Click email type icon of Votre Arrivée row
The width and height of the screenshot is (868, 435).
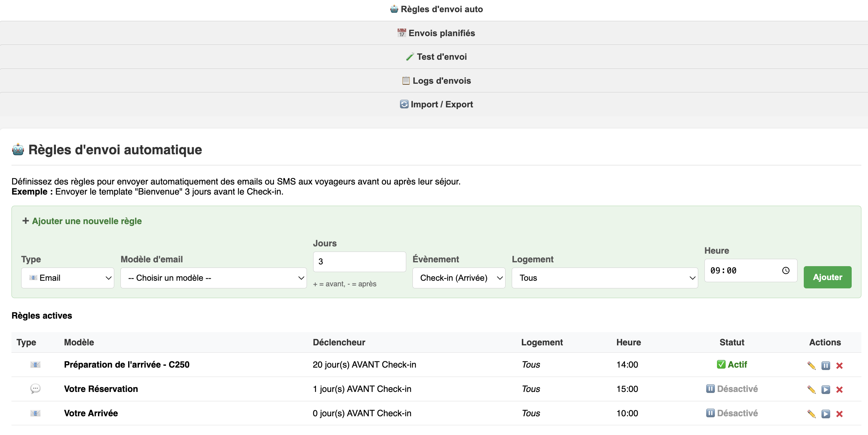point(35,413)
